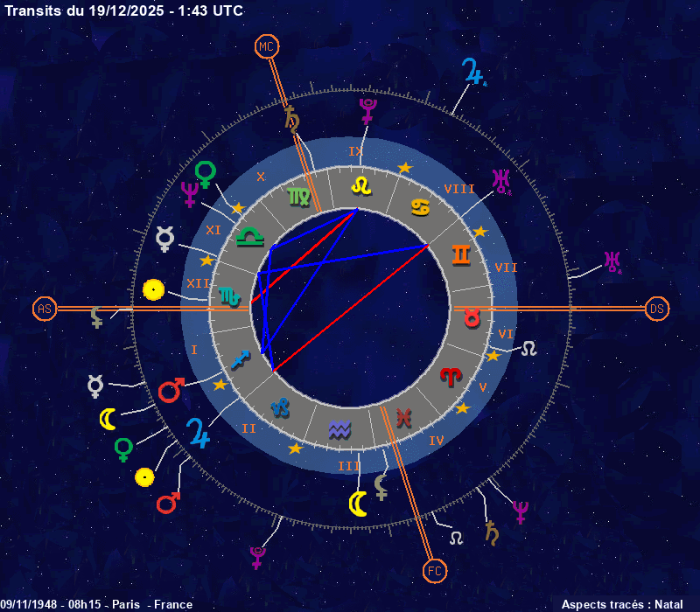Screen dimensions: 700x612
Task: Click the blue Aquarius wave symbol
Action: point(339,429)
